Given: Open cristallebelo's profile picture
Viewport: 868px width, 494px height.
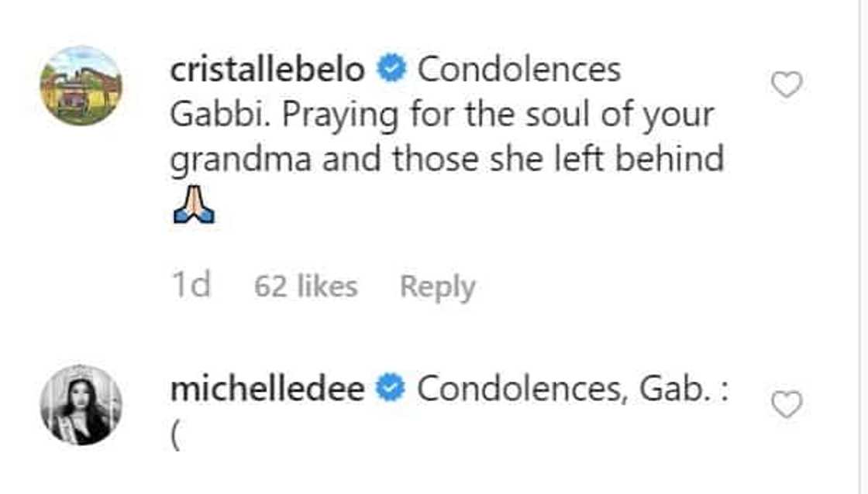Looking at the screenshot, I should point(81,85).
